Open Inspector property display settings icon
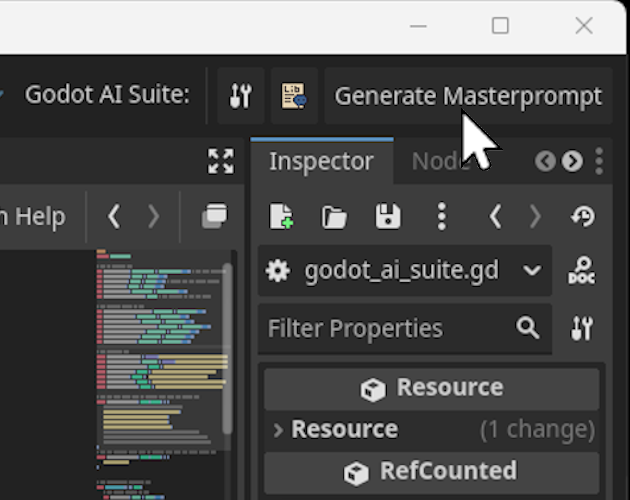The image size is (630, 500). click(582, 328)
